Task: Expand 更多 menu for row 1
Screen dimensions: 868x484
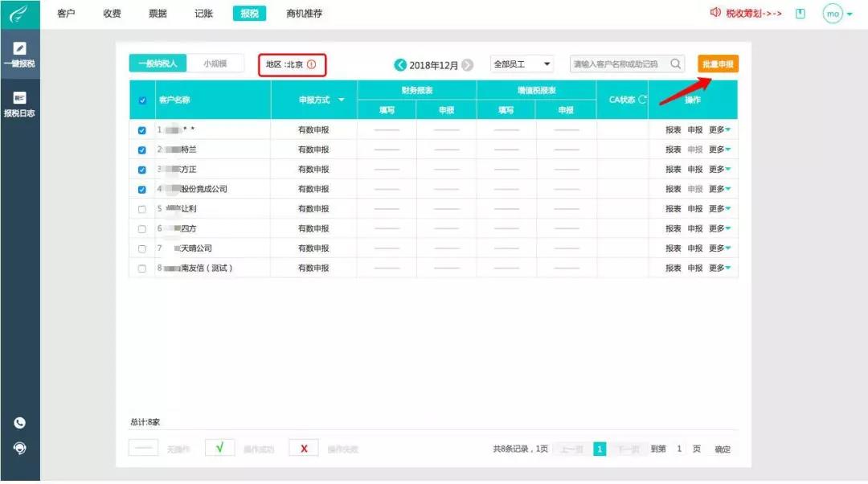Action: tap(719, 129)
